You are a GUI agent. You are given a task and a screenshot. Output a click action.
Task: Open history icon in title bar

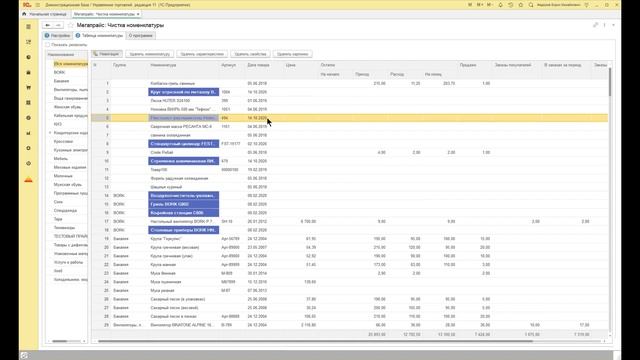coord(511,5)
